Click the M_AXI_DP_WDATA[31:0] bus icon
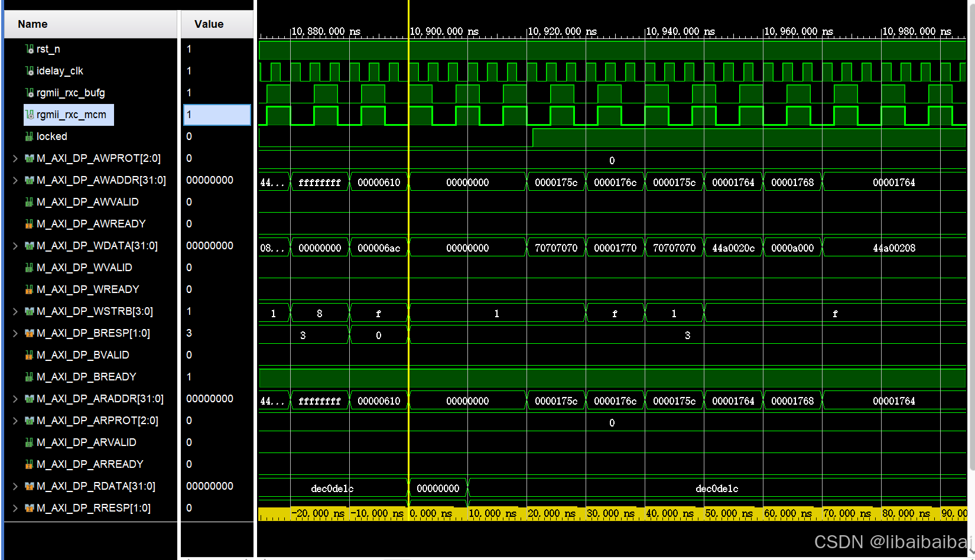This screenshot has width=975, height=560. 29,246
